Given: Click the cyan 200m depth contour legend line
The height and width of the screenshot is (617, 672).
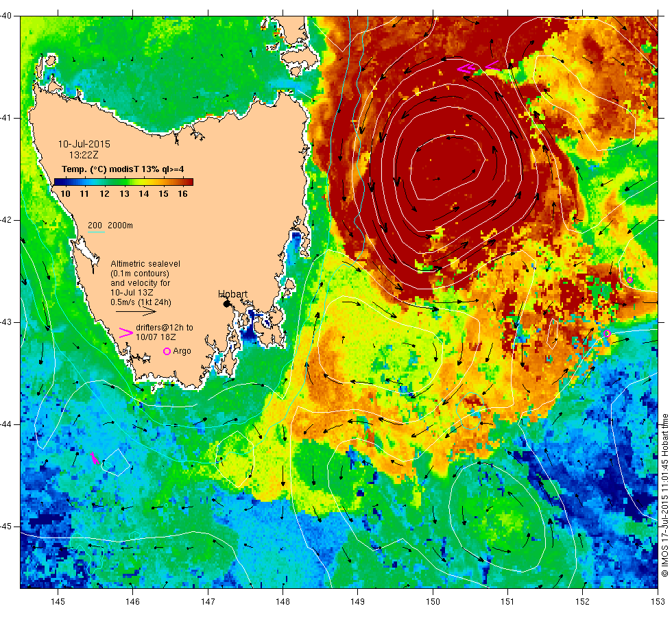Looking at the screenshot, I should point(96,232).
